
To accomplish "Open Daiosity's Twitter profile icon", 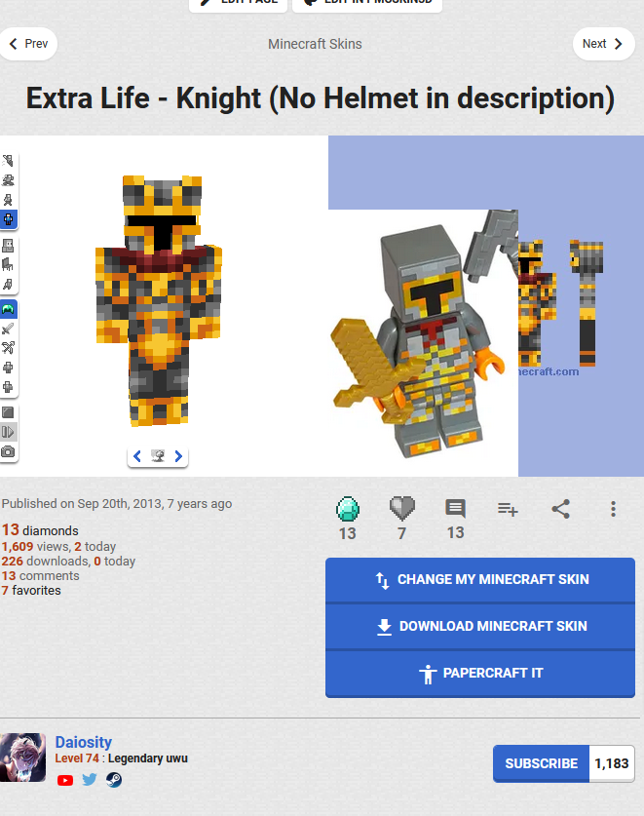I will 90,780.
